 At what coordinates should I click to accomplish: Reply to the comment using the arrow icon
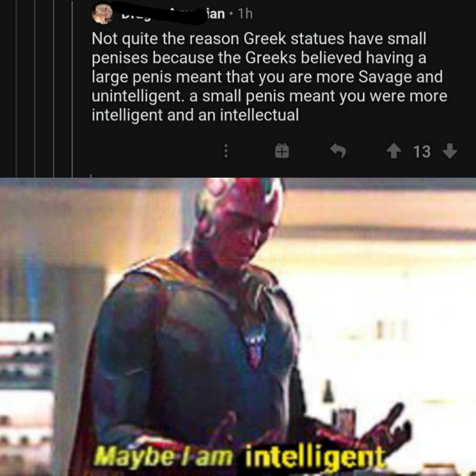pyautogui.click(x=338, y=151)
